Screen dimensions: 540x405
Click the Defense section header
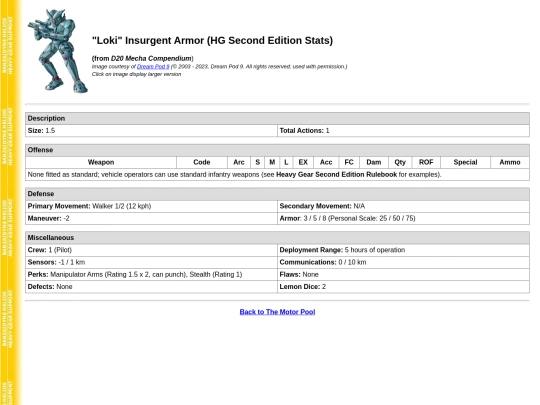[277, 194]
